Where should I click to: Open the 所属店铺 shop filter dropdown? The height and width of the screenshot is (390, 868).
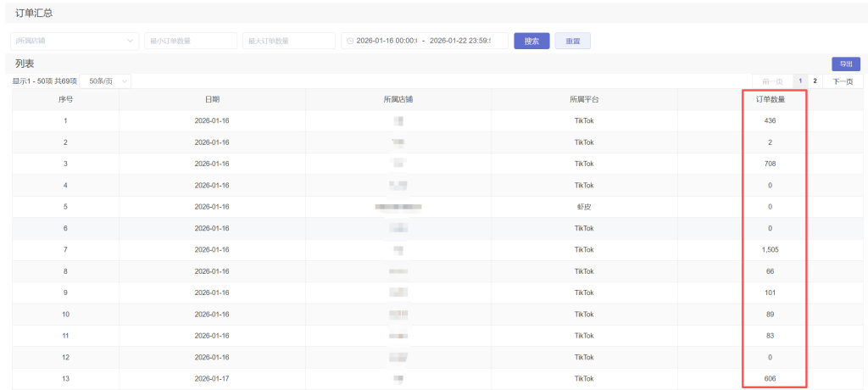75,41
